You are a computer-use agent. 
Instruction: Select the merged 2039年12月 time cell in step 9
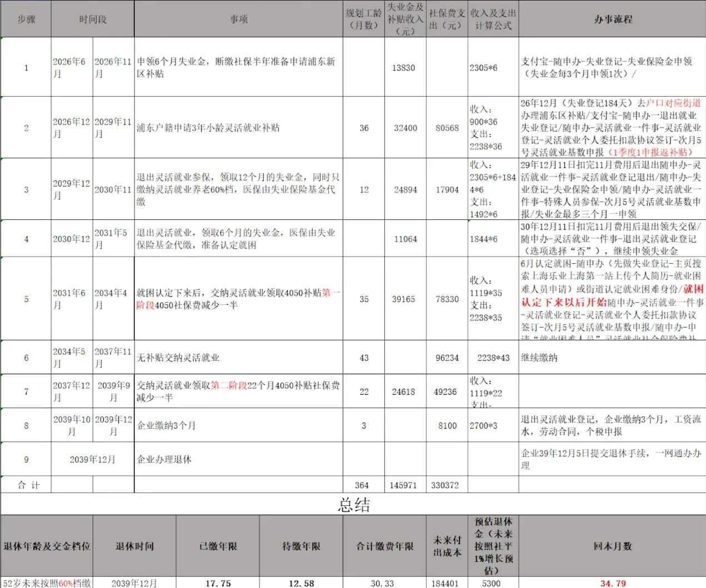click(x=93, y=459)
